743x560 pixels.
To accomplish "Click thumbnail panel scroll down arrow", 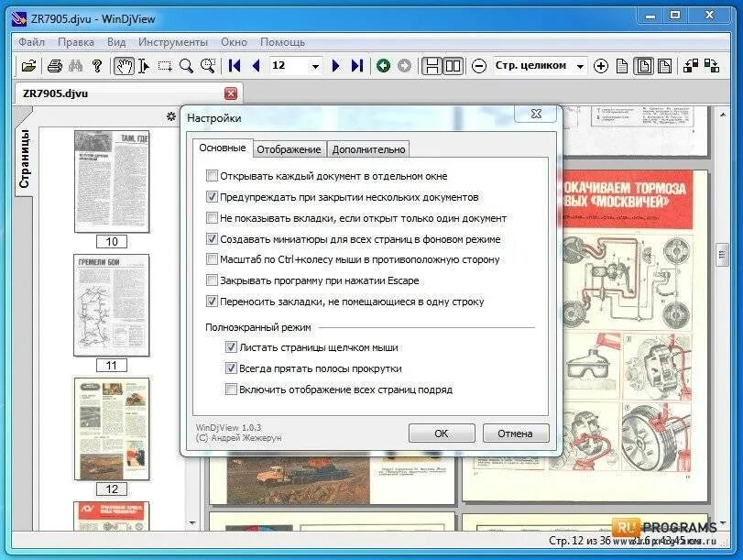I will [191, 522].
